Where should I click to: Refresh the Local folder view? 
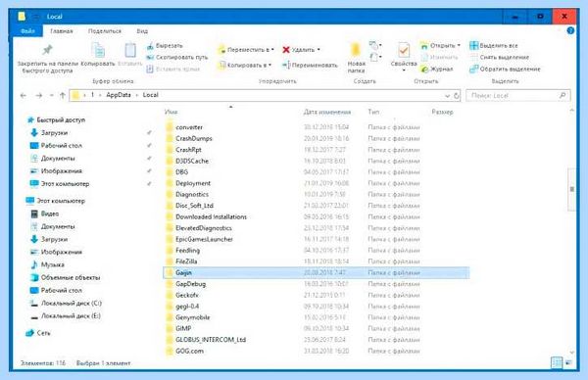point(457,96)
